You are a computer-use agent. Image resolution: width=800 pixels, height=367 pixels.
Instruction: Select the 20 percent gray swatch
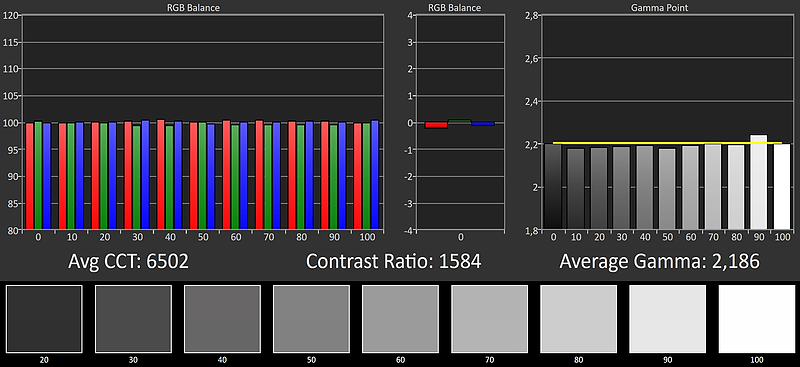[44, 319]
